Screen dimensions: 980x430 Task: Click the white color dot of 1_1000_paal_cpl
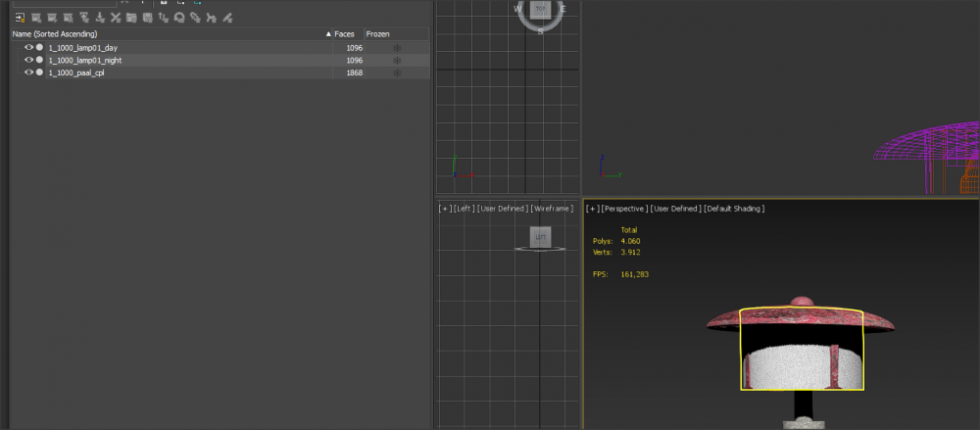[39, 72]
